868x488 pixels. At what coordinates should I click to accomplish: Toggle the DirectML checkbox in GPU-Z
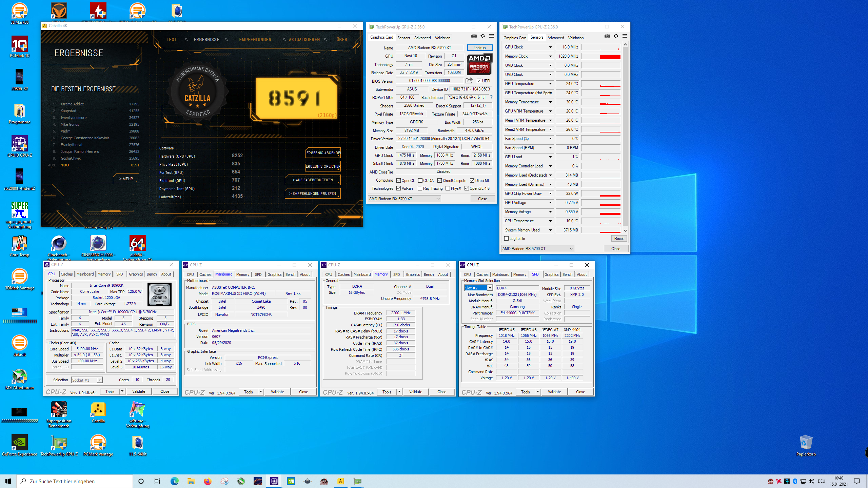(472, 181)
